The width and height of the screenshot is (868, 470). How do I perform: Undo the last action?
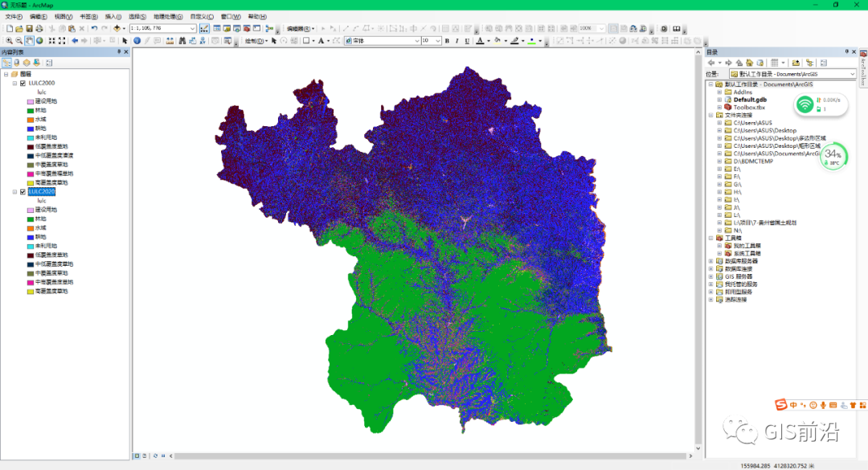tap(94, 28)
